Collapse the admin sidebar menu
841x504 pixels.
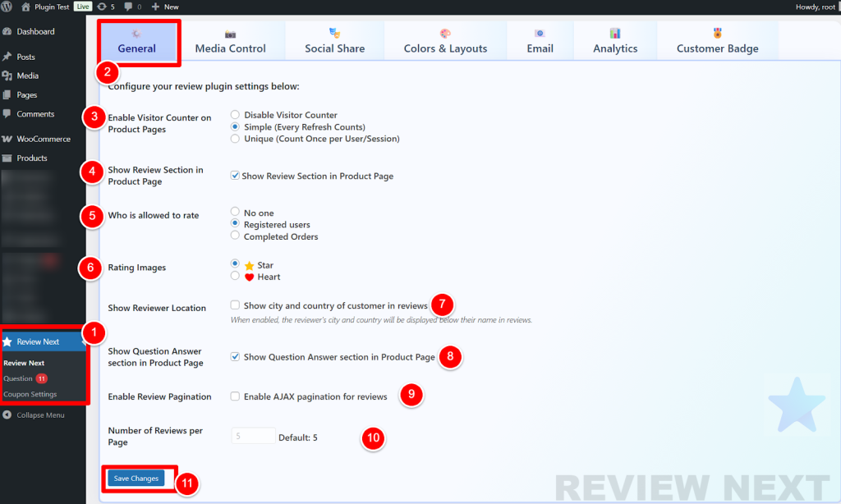point(39,415)
